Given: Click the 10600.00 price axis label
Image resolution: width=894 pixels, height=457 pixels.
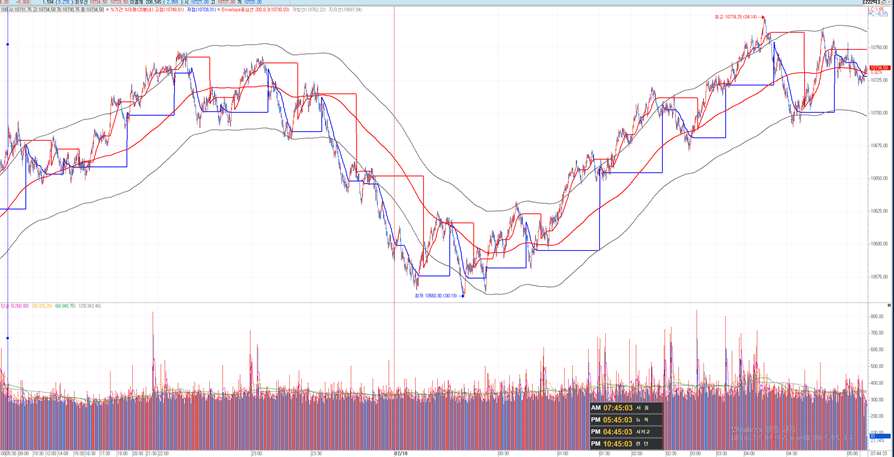Looking at the screenshot, I should coord(879,243).
